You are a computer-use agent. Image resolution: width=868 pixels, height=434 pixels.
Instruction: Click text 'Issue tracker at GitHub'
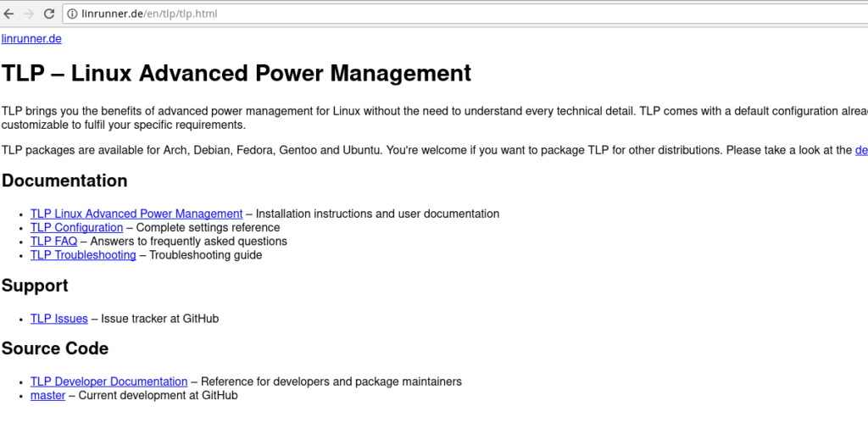click(159, 319)
